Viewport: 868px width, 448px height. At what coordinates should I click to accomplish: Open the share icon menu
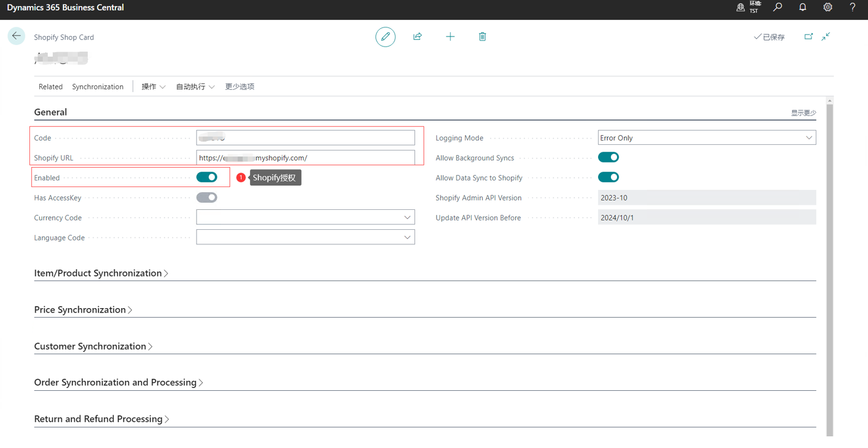tap(418, 37)
